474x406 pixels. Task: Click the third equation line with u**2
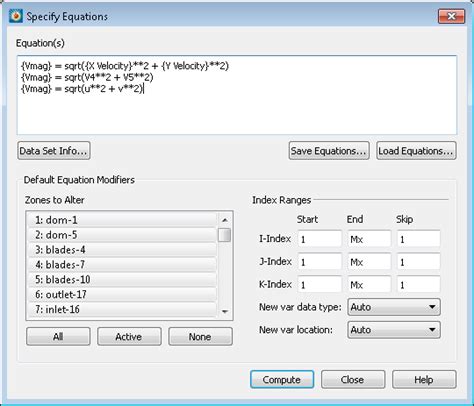click(x=82, y=89)
